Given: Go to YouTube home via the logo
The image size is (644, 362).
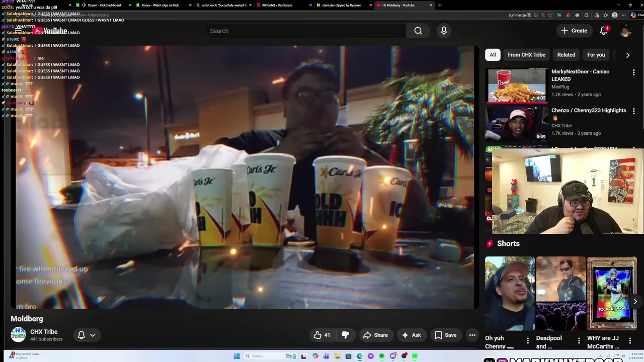Looking at the screenshot, I should [x=50, y=31].
